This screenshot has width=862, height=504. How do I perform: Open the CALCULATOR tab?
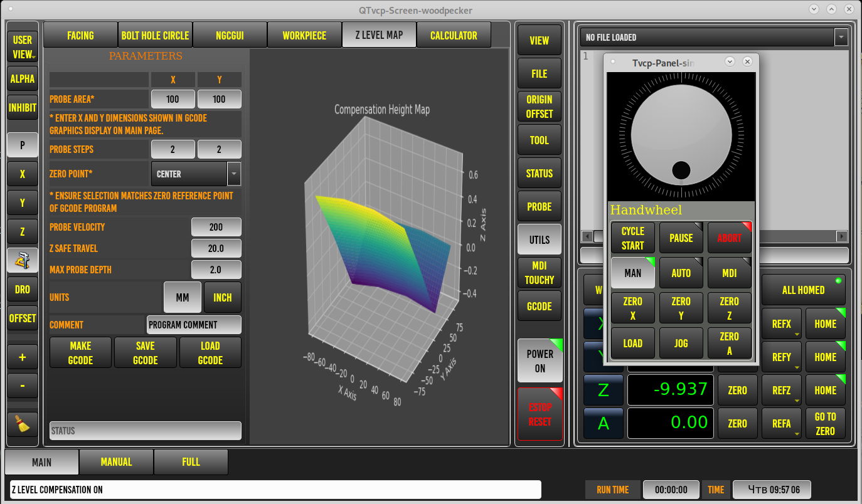(454, 35)
